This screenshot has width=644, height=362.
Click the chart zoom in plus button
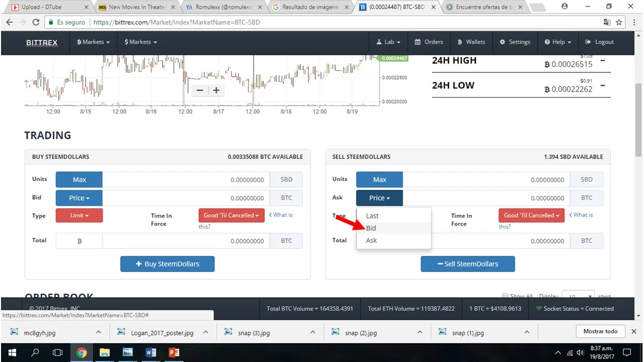216,90
